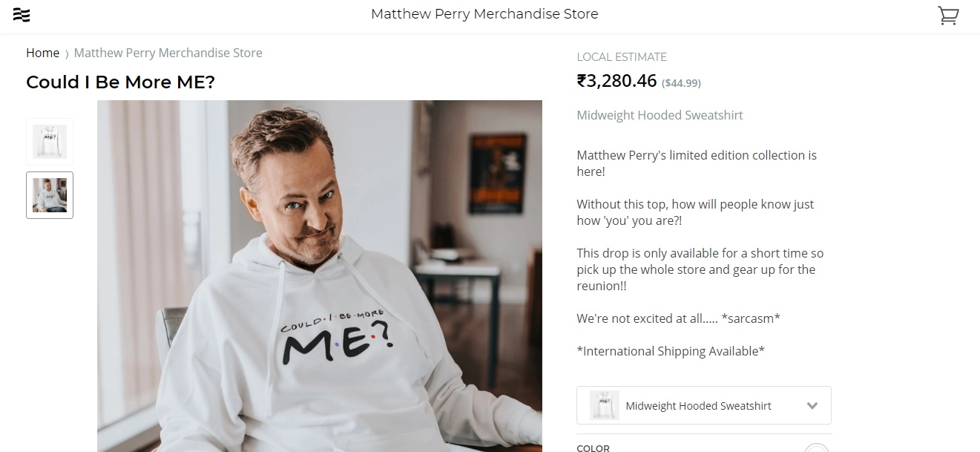Select the thumbnail of model wearing hoodie
Screen dimensions: 980x452
[50, 195]
